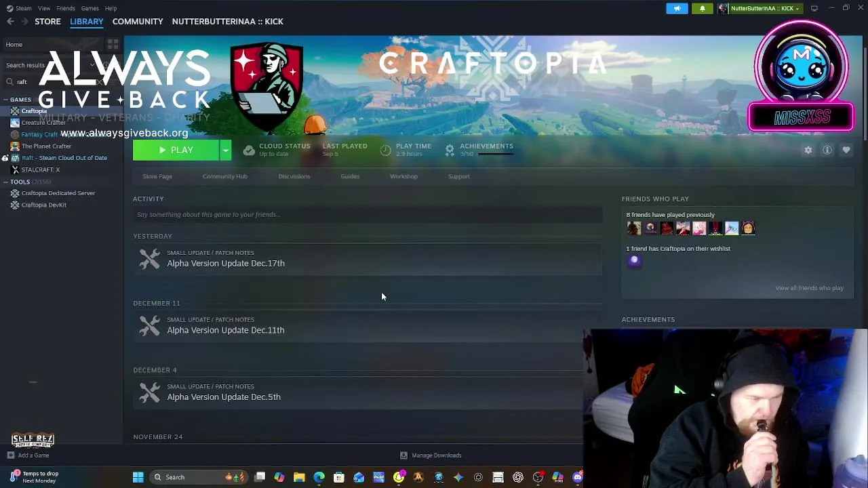Image resolution: width=868 pixels, height=488 pixels.
Task: Click the cloud out-of-date icon beside Raft
Action: click(5, 158)
